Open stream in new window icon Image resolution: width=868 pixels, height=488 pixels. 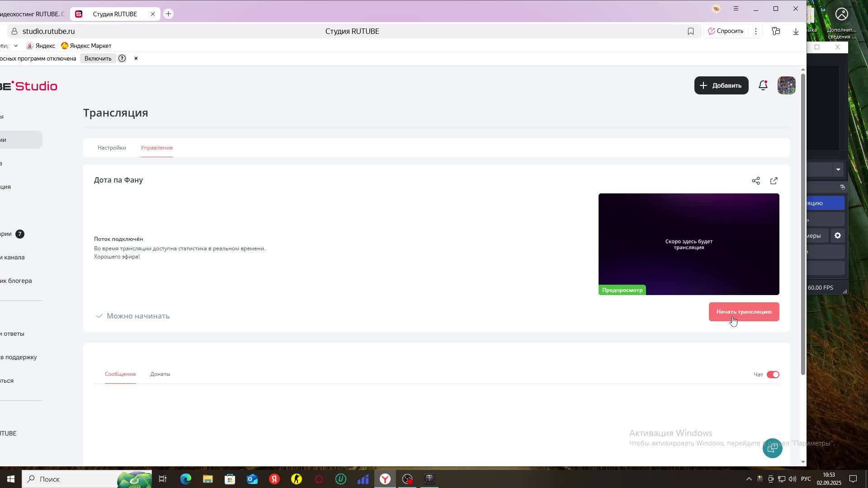774,181
